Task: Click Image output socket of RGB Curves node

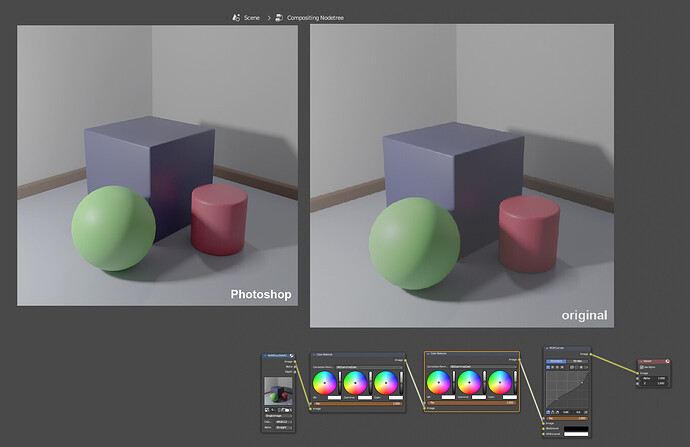Action: 591,354
